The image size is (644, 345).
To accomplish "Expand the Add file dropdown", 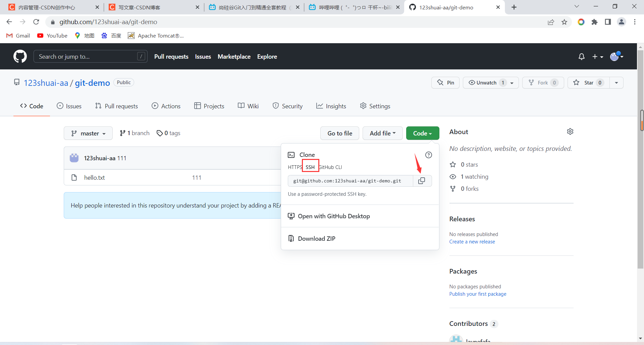I will pos(383,133).
